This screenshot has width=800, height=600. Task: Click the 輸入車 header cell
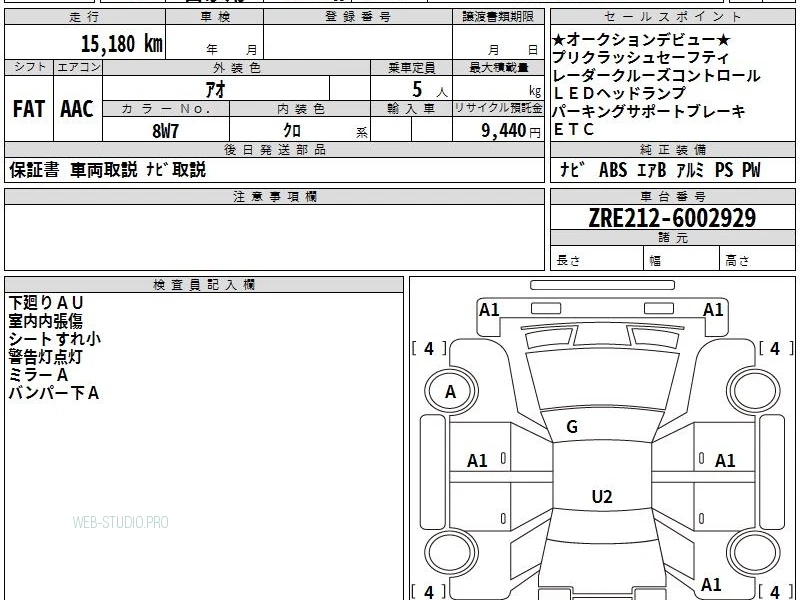pyautogui.click(x=411, y=109)
